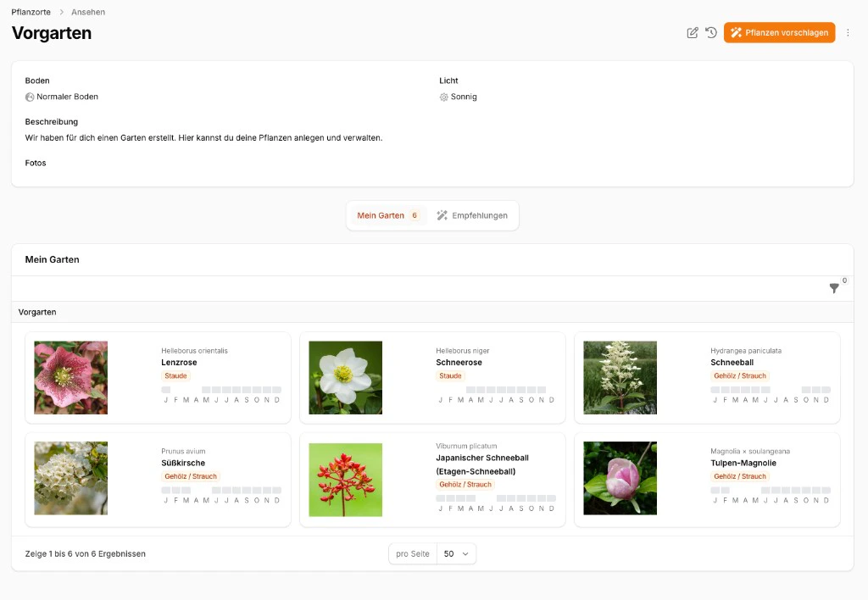The width and height of the screenshot is (868, 600).
Task: Click Gehölz / Strauch tag on Süßkirsche
Action: tap(191, 476)
